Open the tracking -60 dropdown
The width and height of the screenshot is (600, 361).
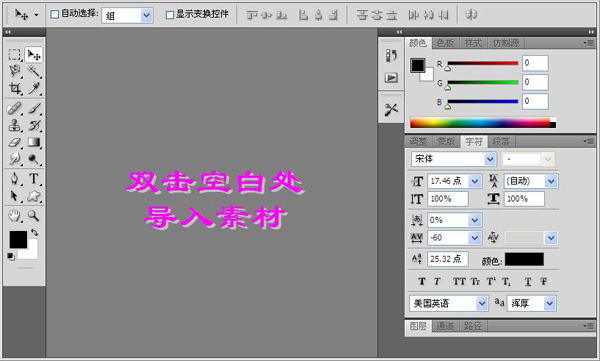point(474,238)
